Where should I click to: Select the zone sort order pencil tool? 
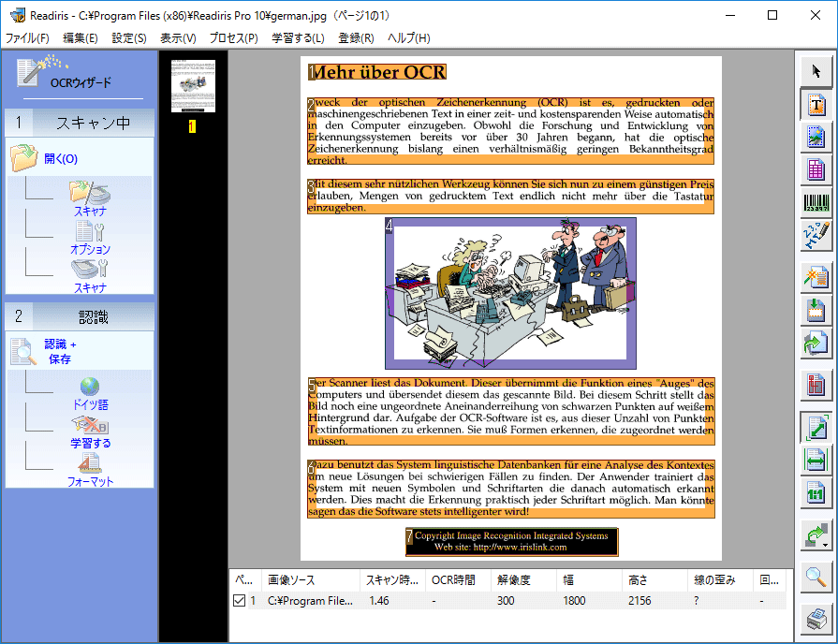click(816, 236)
